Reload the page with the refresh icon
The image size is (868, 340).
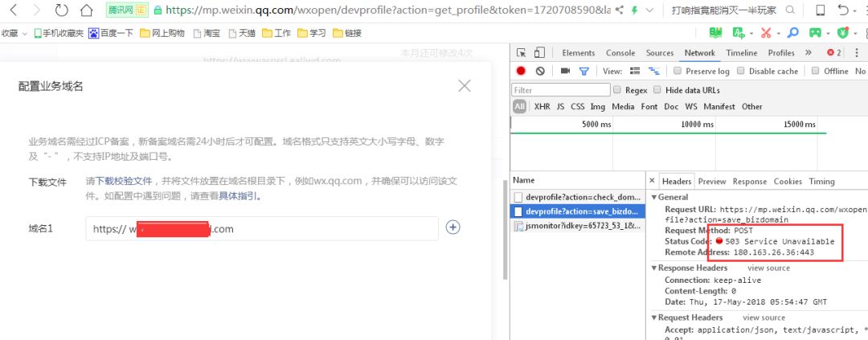coord(61,10)
